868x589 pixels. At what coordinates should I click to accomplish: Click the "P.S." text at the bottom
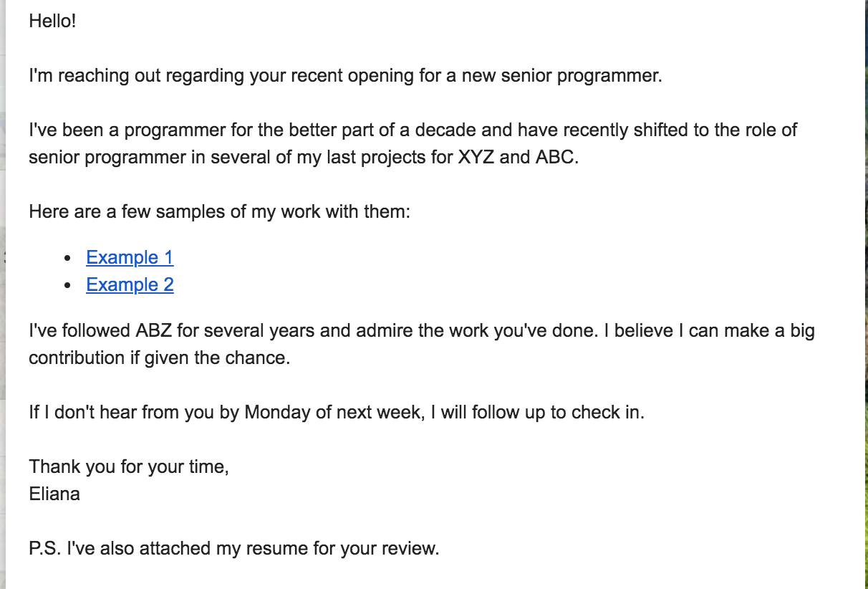coord(45,549)
